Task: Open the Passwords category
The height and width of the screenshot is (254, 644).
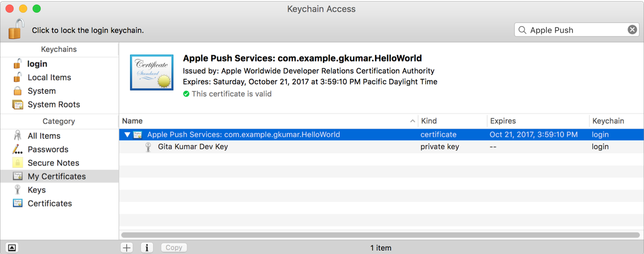Action: click(48, 150)
